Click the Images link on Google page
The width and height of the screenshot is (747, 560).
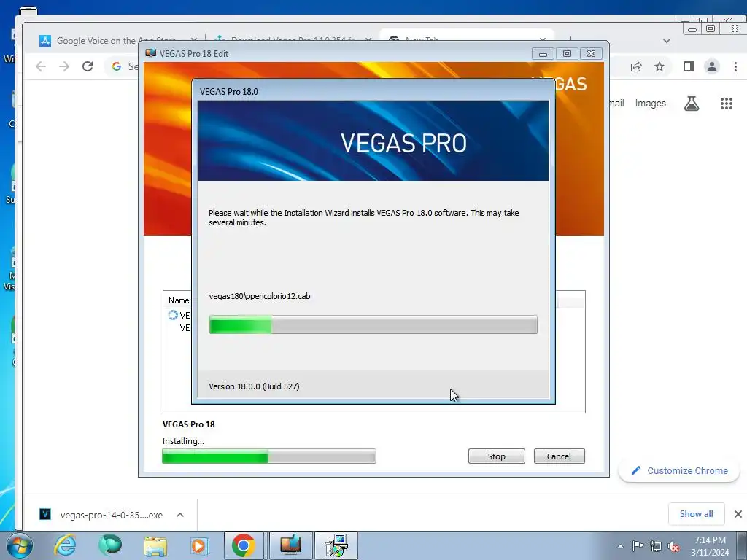(x=650, y=104)
